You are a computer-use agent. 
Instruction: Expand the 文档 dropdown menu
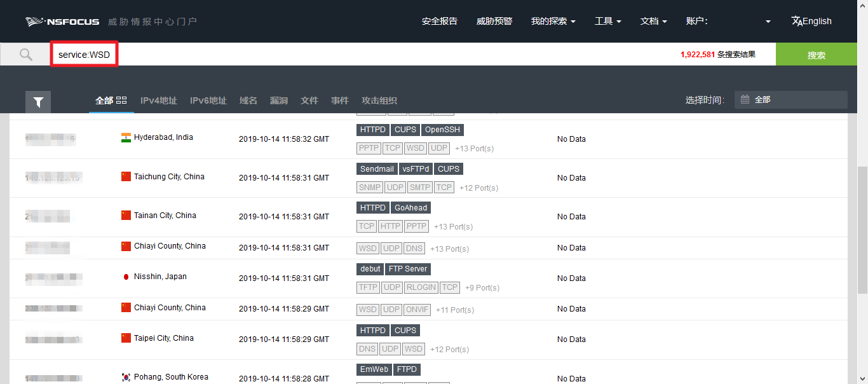click(653, 21)
